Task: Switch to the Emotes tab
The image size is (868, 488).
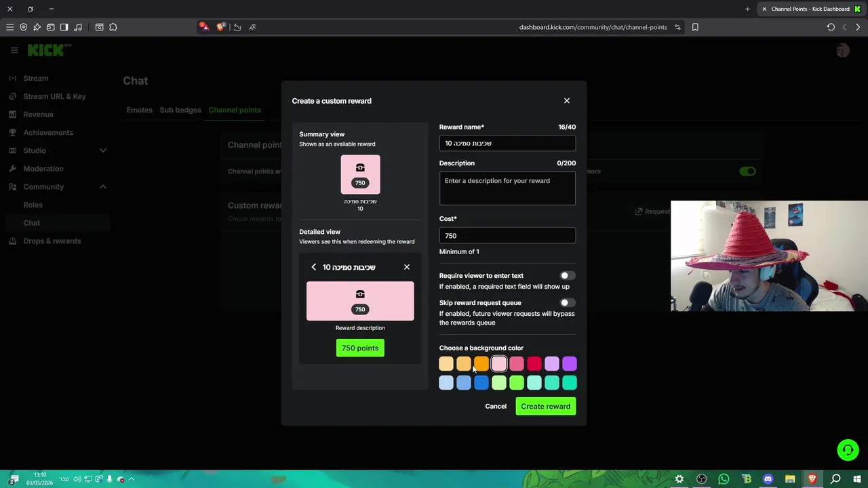Action: click(x=139, y=110)
